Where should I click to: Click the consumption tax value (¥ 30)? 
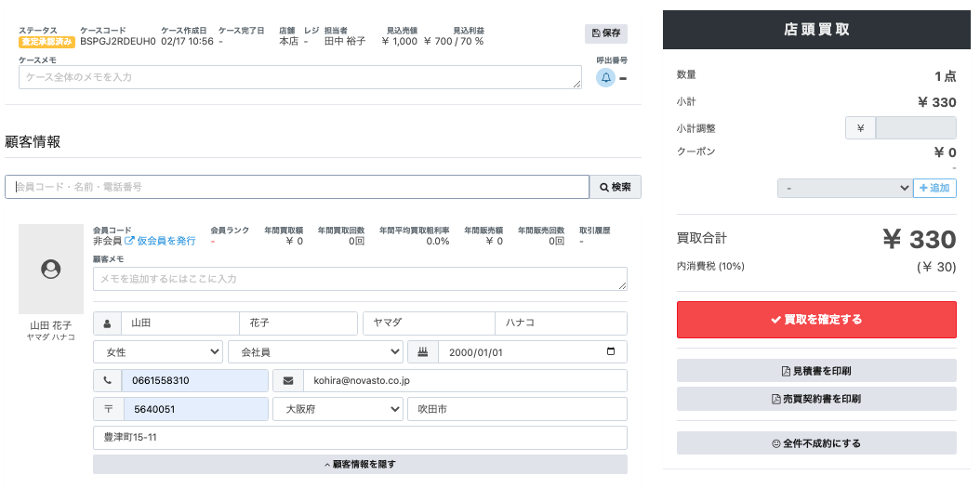click(936, 268)
